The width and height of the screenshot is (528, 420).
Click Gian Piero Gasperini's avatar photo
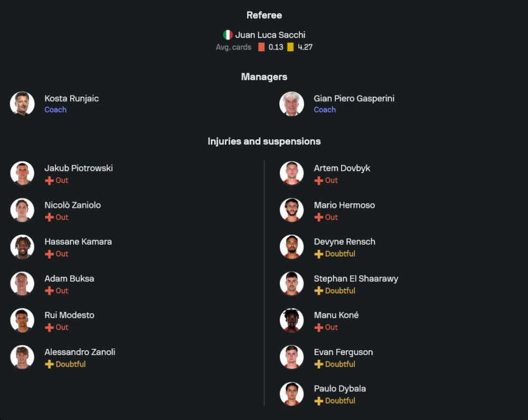point(291,103)
